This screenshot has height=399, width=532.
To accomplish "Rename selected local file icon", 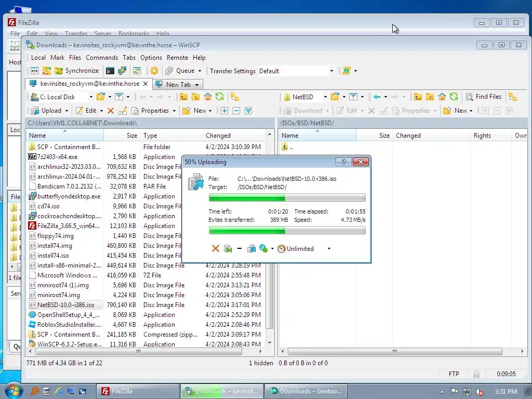I will click(x=123, y=111).
